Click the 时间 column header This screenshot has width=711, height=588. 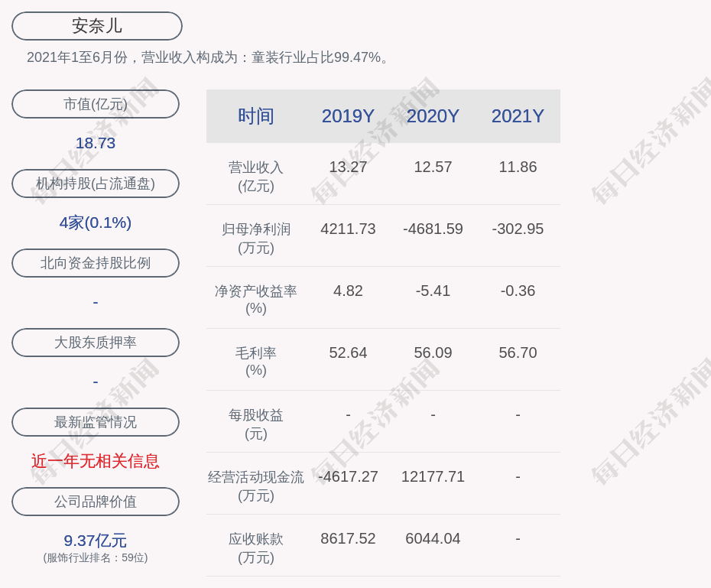[x=256, y=116]
